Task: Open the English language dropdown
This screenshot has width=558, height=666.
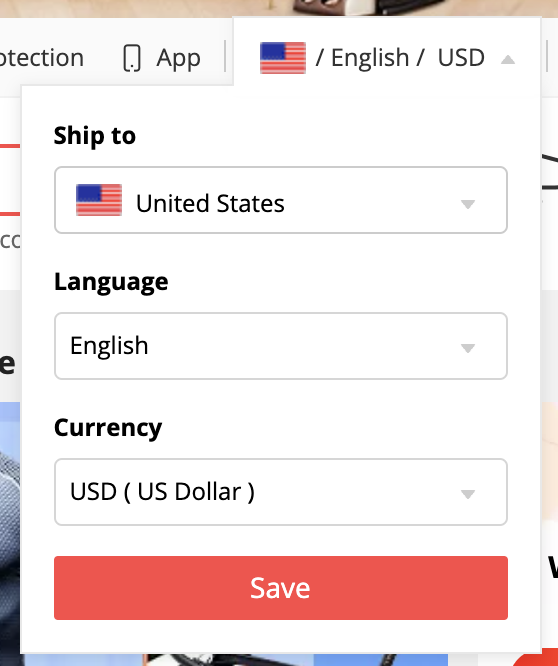Action: click(x=281, y=346)
